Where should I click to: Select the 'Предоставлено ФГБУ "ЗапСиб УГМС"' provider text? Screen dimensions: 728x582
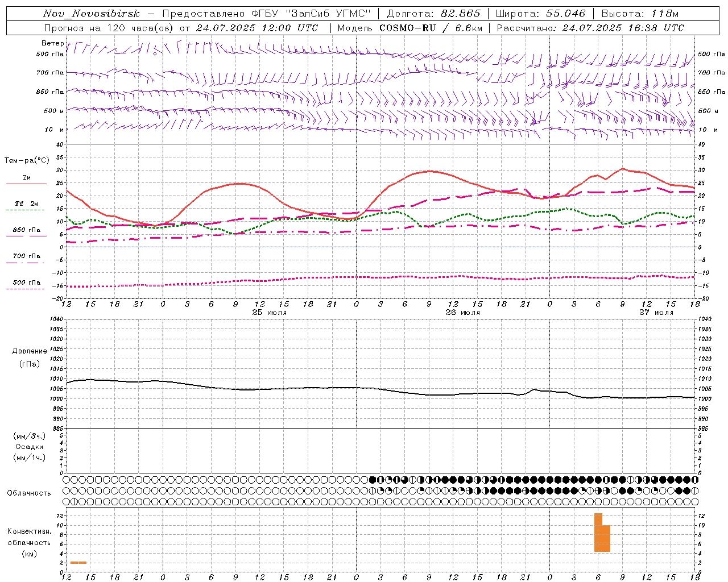point(267,14)
